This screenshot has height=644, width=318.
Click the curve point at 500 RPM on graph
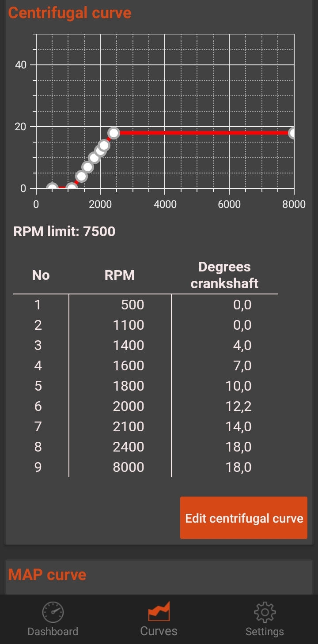52,189
